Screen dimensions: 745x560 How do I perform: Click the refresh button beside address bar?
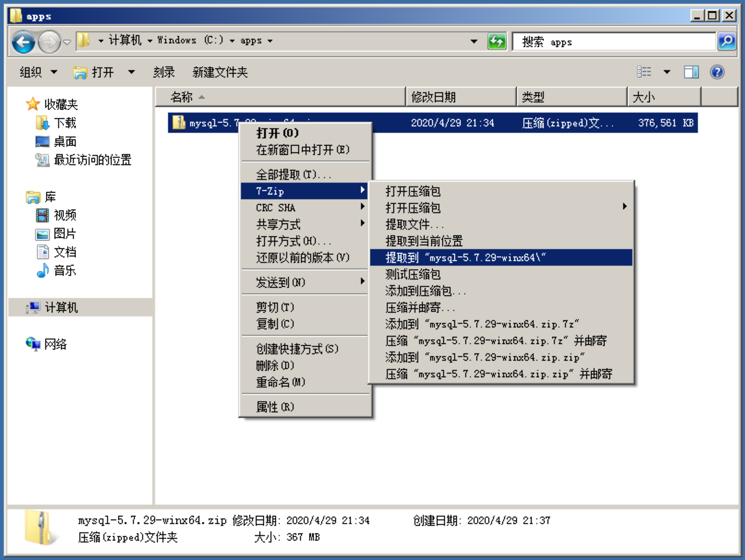coord(497,42)
